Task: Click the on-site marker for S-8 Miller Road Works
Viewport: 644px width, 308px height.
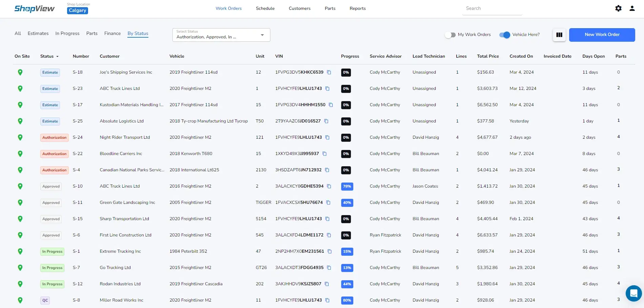Action: [x=20, y=300]
